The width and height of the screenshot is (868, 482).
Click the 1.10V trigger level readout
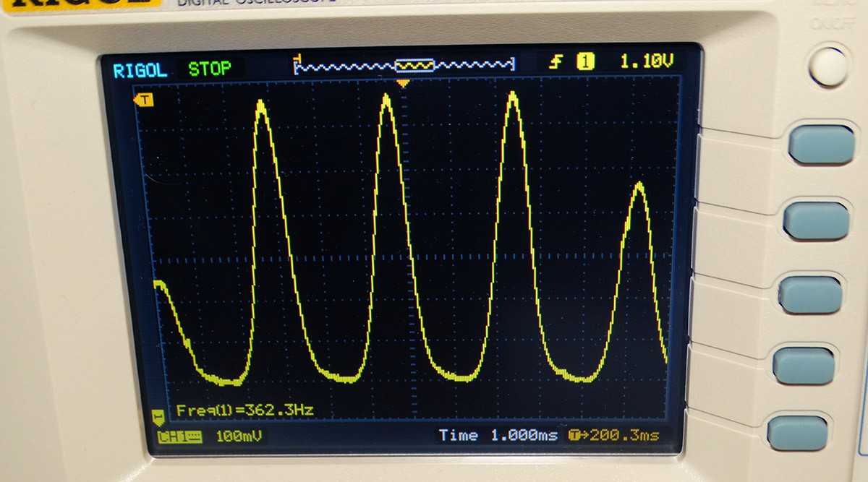point(646,62)
